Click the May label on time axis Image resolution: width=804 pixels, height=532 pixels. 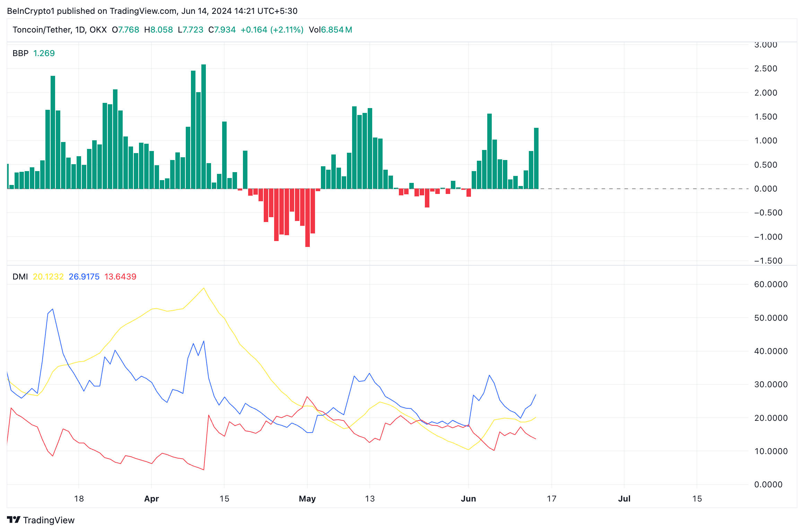(307, 499)
